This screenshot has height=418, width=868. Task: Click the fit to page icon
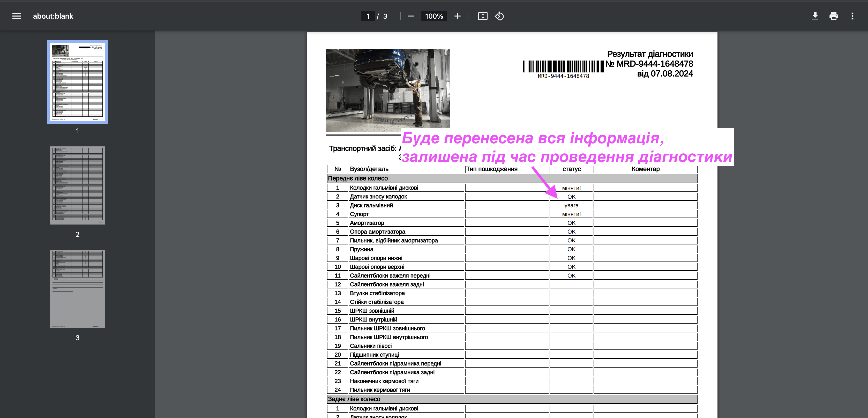(483, 16)
